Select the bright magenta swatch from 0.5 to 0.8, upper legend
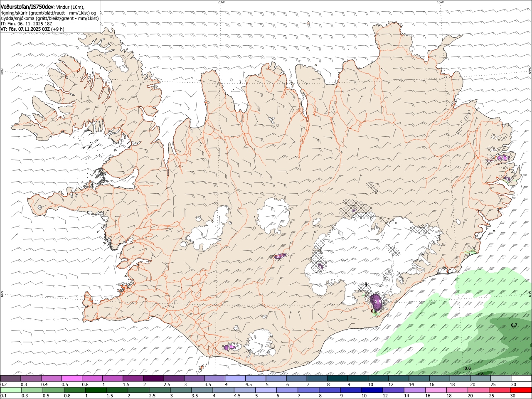Image resolution: width=532 pixels, height=399 pixels. (x=72, y=379)
